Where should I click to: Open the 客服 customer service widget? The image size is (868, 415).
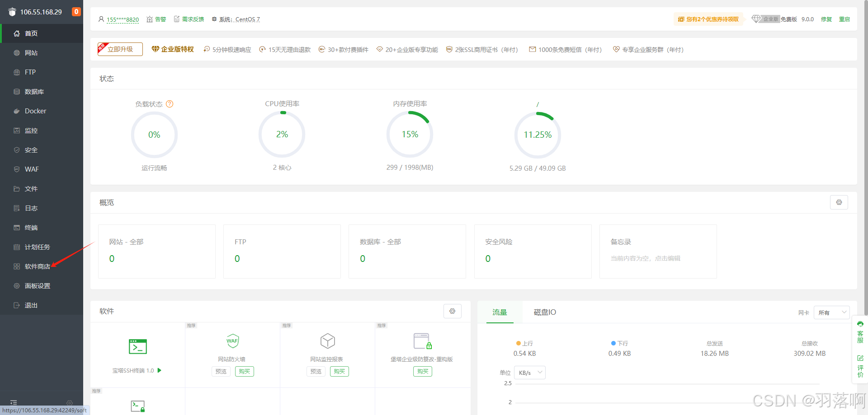(860, 332)
